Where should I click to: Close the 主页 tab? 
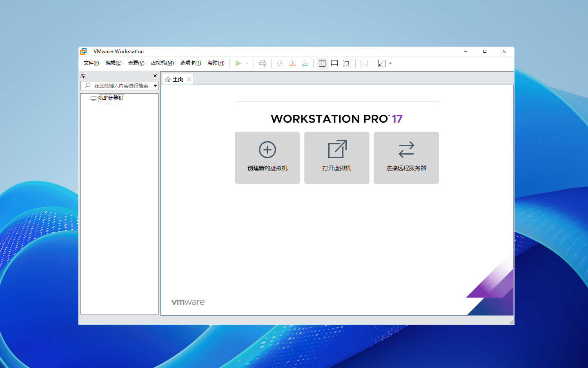point(189,79)
